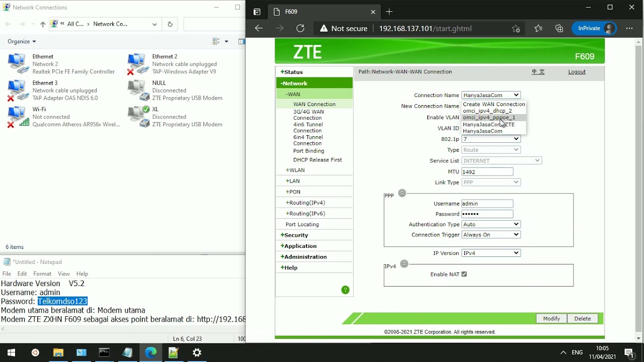This screenshot has width=644, height=362.
Task: Click the Delete button
Action: coord(582,319)
